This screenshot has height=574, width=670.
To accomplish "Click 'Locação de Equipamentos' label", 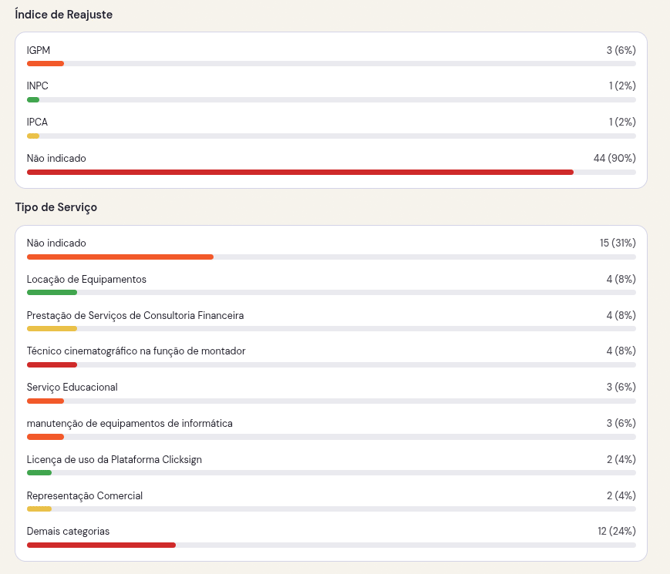I will [86, 279].
